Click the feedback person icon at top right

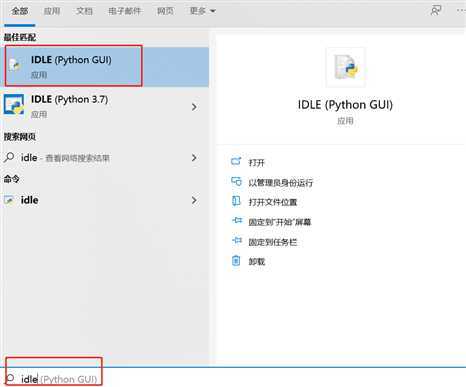pyautogui.click(x=436, y=11)
